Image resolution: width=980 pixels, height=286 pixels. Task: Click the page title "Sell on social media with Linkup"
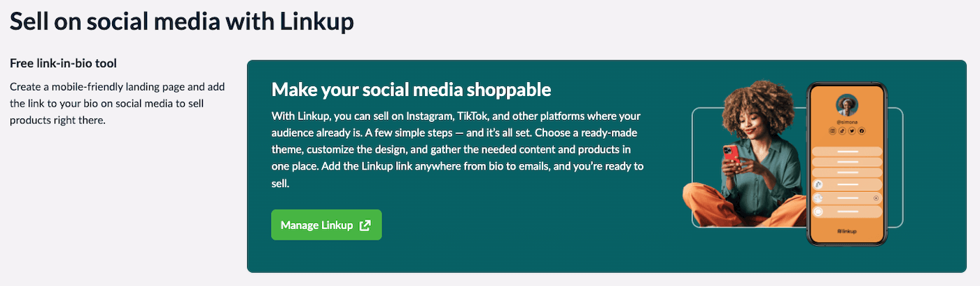point(181,21)
